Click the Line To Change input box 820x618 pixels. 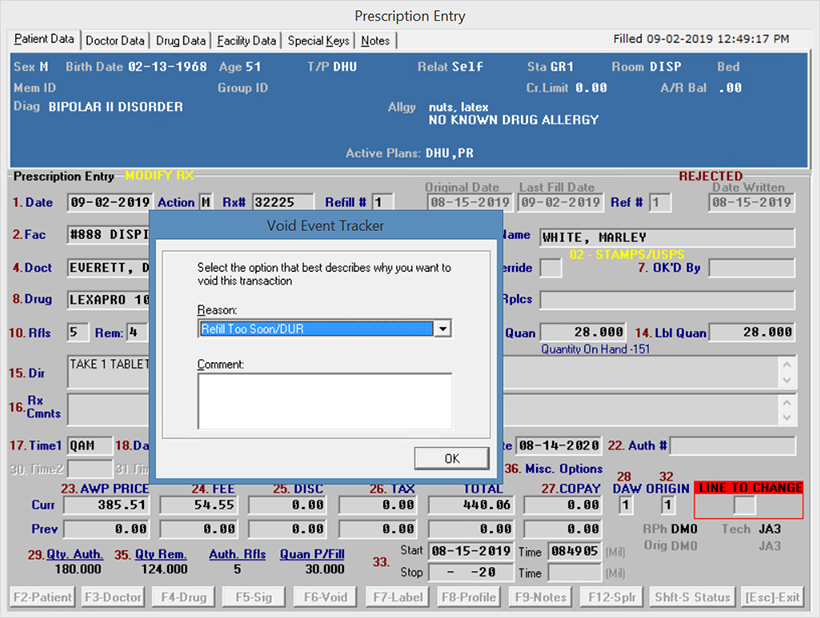point(745,506)
